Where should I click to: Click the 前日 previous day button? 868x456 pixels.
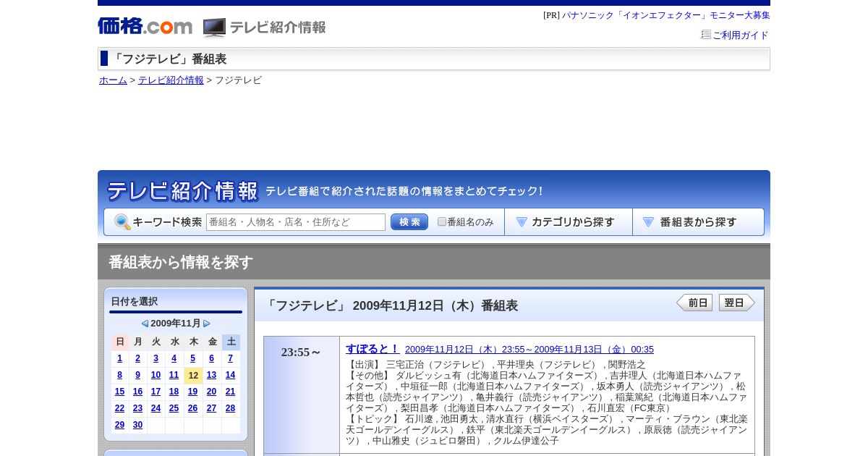pyautogui.click(x=694, y=303)
